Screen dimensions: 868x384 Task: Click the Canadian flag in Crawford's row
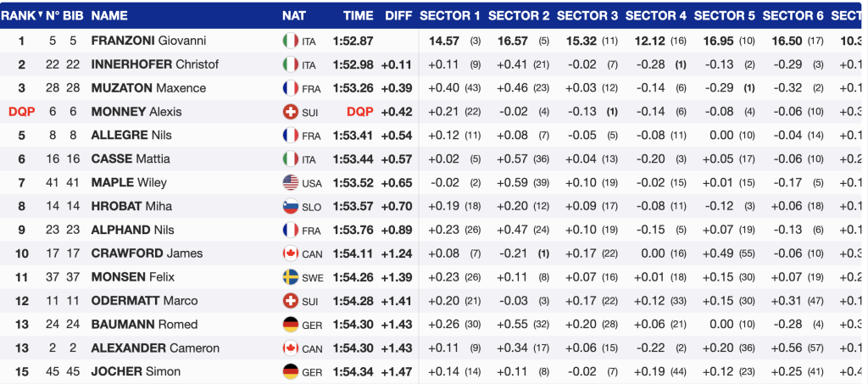point(290,253)
